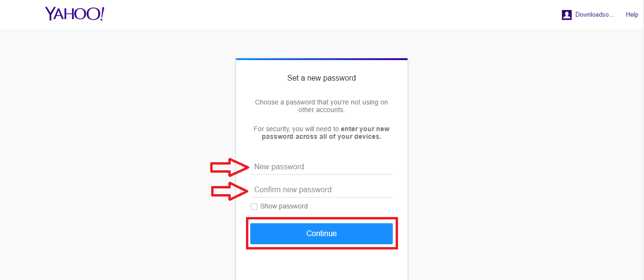Click the "Choose a password" instruction text
Screen dimensions: 644x280
(321, 106)
